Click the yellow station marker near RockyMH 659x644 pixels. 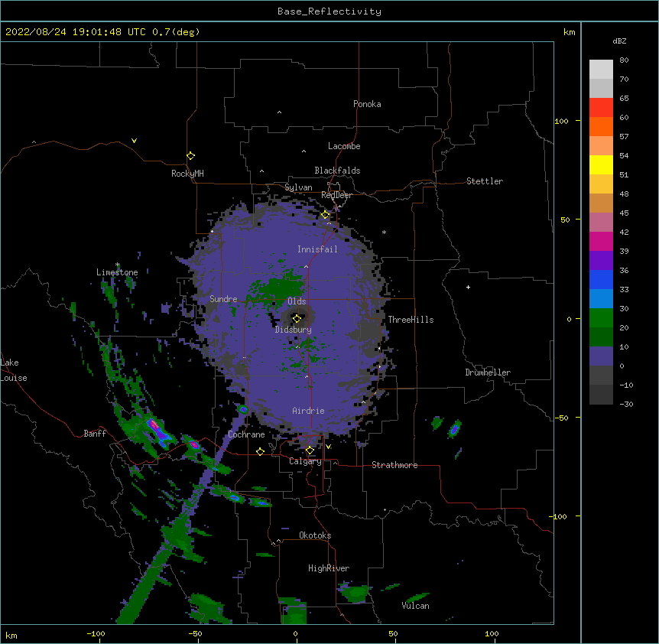190,155
